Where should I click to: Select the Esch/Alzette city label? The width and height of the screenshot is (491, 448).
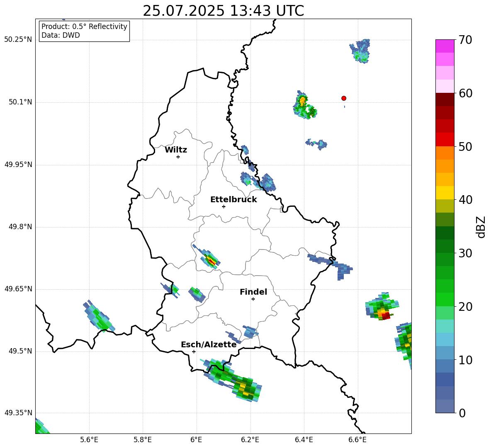click(209, 344)
